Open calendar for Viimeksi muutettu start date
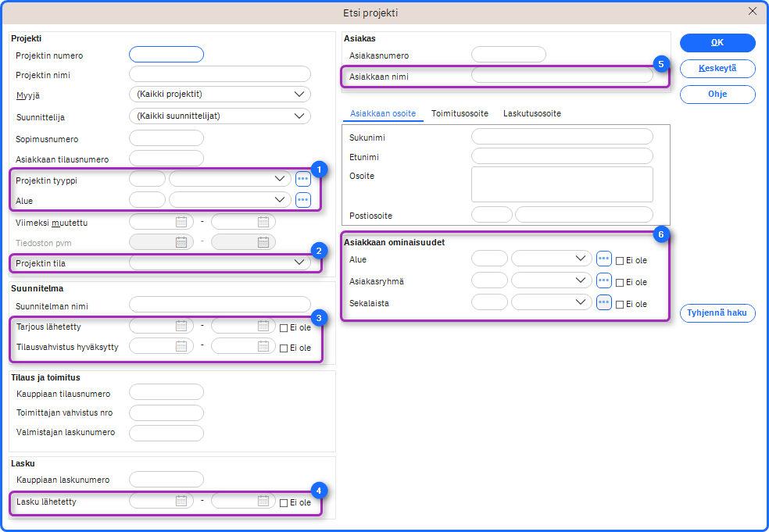Screen dimensions: 769x532 [x=181, y=222]
